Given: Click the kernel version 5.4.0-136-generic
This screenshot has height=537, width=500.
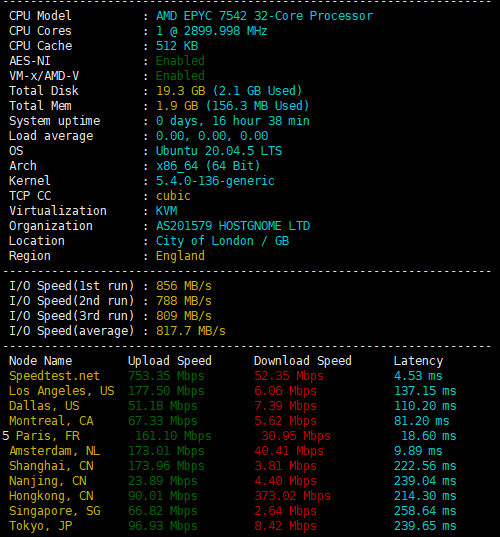Looking at the screenshot, I should [215, 181].
